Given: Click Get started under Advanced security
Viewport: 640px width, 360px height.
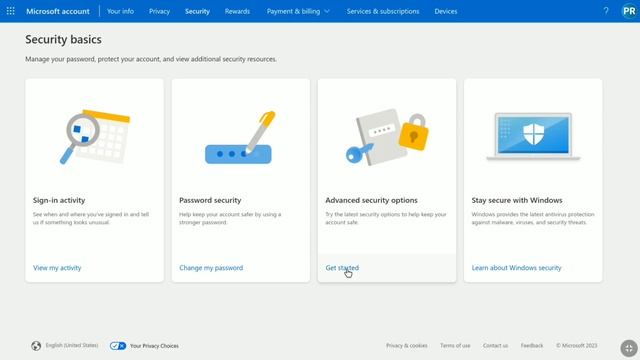Looking at the screenshot, I should click(x=342, y=268).
